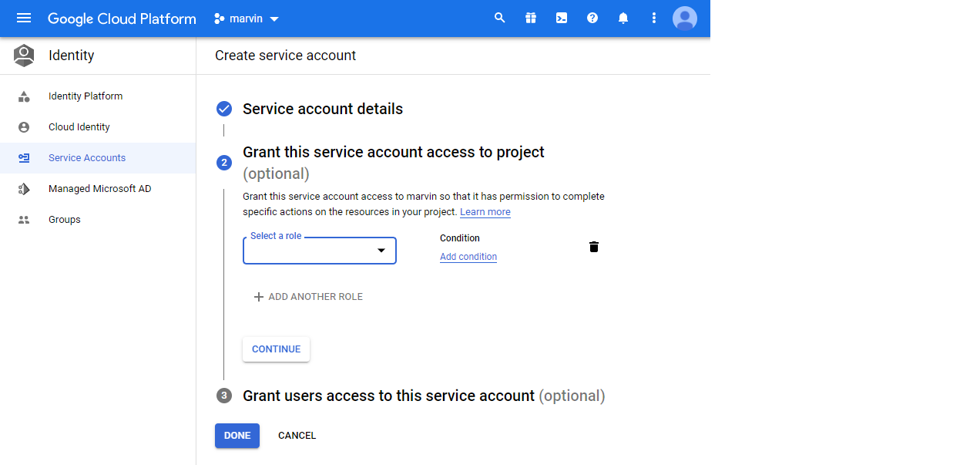The height and width of the screenshot is (465, 980).
Task: Click the project hexagon icon beside marvin
Action: point(220,19)
